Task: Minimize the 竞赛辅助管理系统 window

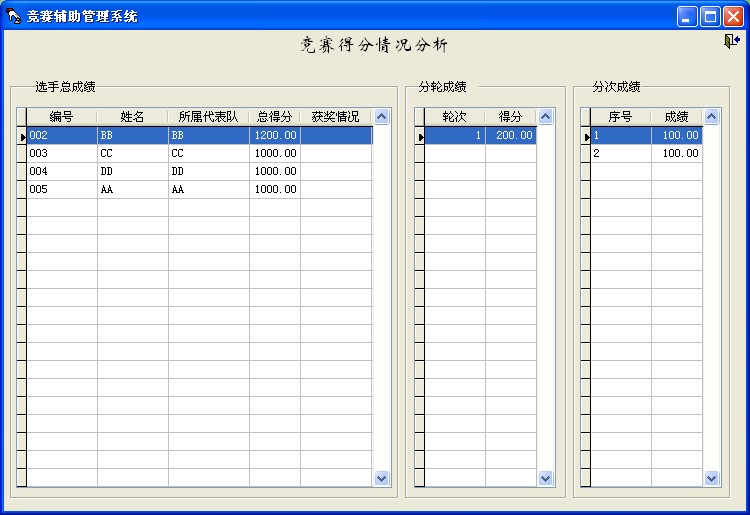Action: click(x=686, y=17)
